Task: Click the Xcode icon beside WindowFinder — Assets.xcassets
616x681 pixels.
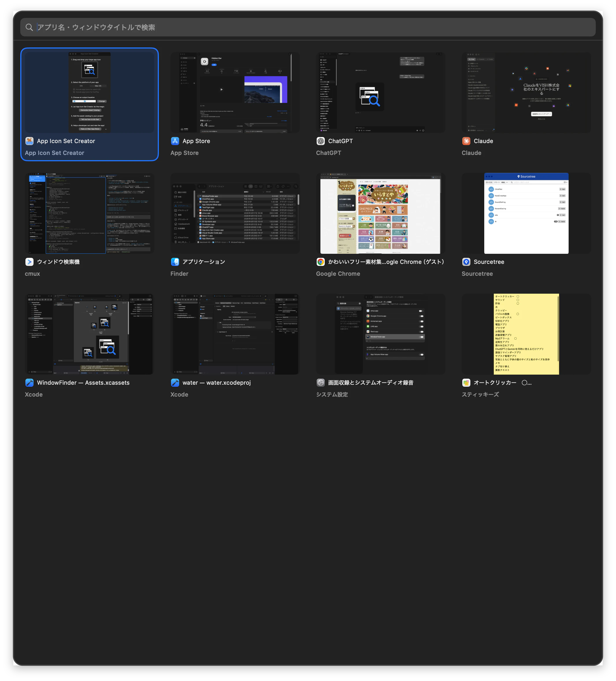Action: coord(29,382)
